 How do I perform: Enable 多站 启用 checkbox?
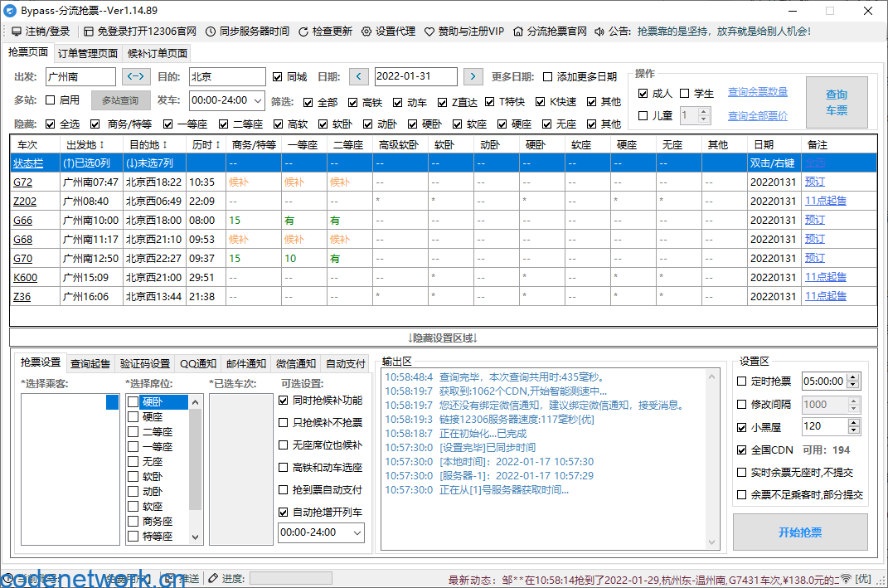click(50, 100)
